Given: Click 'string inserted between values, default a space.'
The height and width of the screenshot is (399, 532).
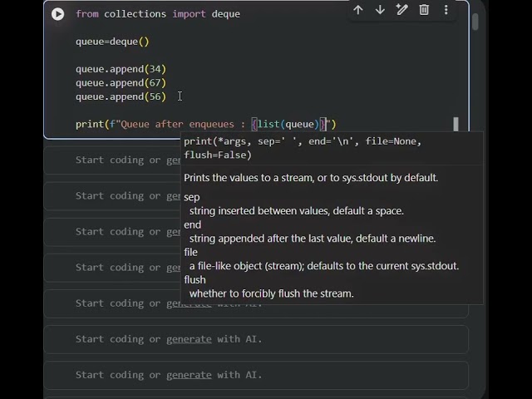Looking at the screenshot, I should click(x=297, y=211).
